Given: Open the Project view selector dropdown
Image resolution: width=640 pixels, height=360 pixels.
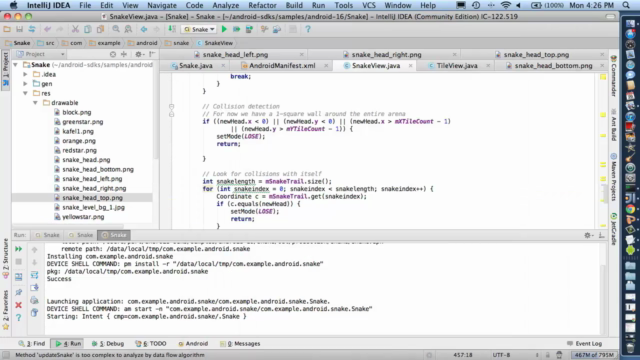Looking at the screenshot, I should (x=41, y=54).
